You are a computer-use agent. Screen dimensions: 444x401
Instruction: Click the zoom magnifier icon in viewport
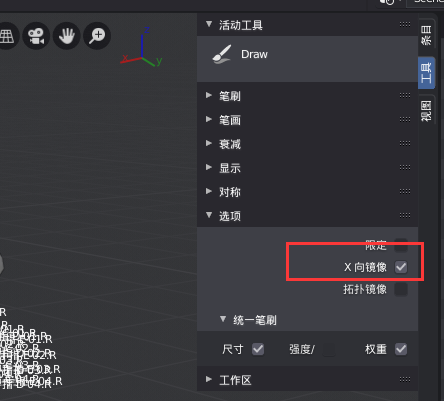(x=97, y=36)
